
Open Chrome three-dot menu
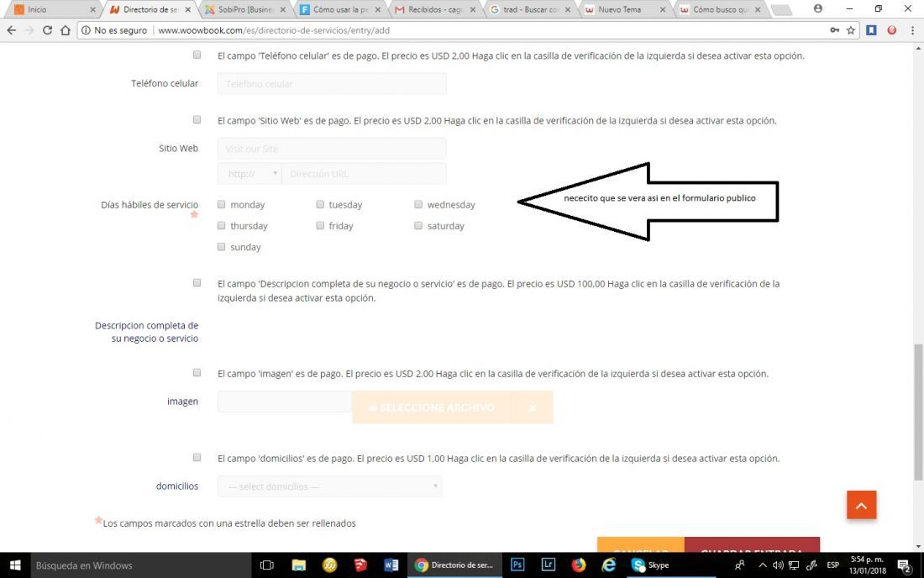[912, 30]
